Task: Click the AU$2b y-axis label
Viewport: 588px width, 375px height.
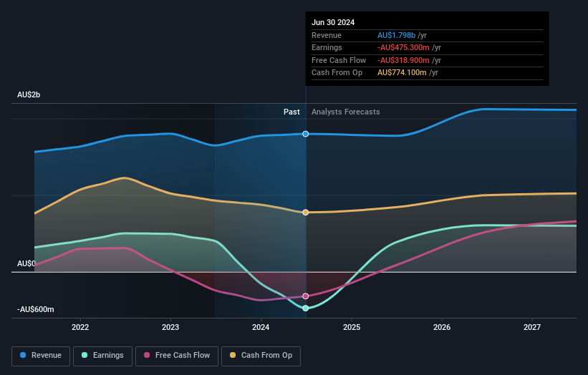Action: point(29,94)
